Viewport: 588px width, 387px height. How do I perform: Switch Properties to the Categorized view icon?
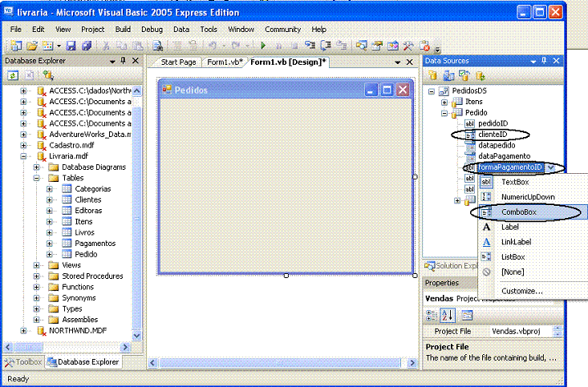tap(432, 316)
